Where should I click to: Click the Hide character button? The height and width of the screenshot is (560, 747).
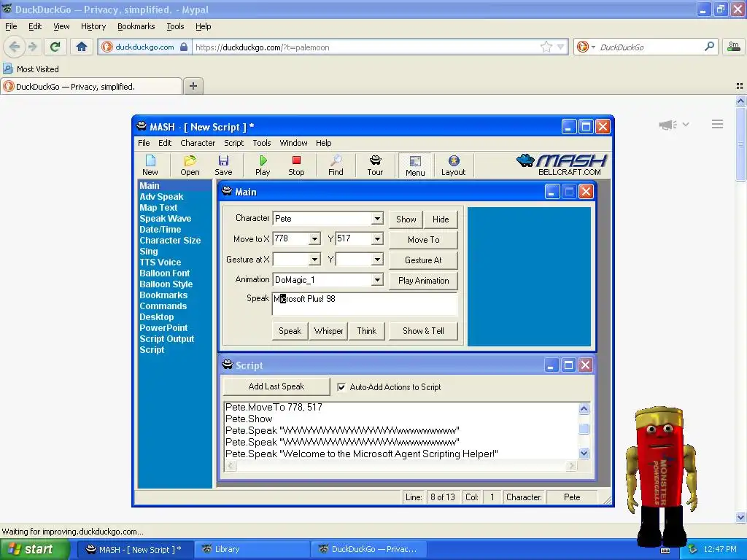pyautogui.click(x=441, y=219)
